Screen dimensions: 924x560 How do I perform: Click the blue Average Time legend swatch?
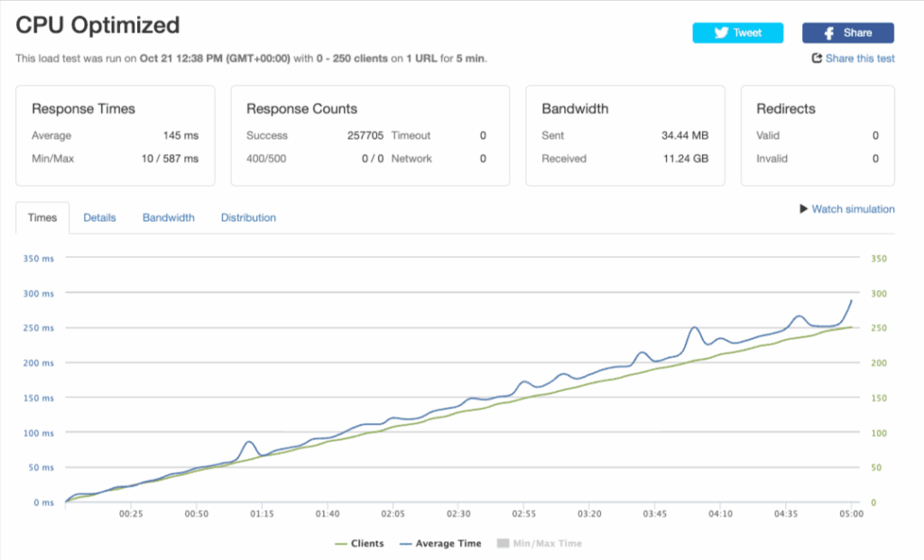(x=405, y=544)
